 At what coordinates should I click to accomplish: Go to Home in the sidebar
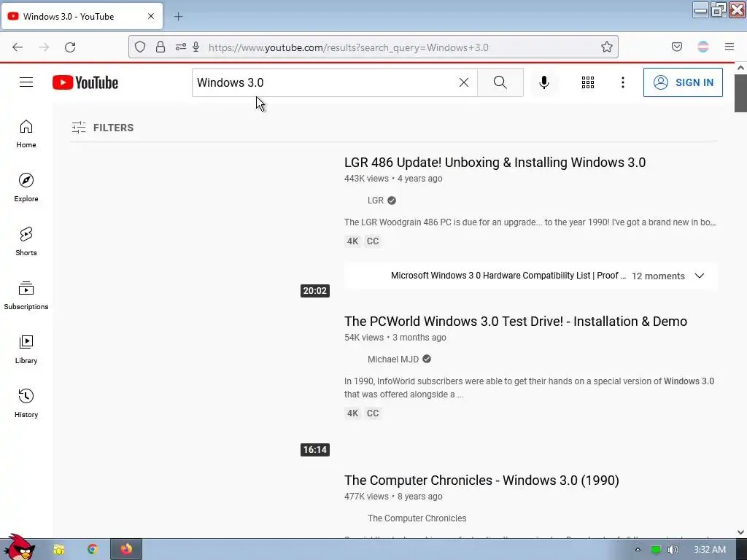[x=26, y=134]
